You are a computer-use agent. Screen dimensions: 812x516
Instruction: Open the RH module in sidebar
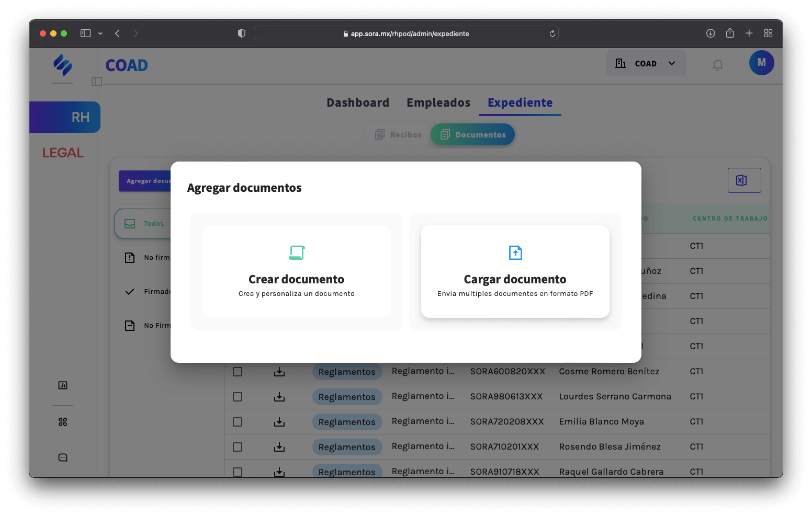pos(65,117)
